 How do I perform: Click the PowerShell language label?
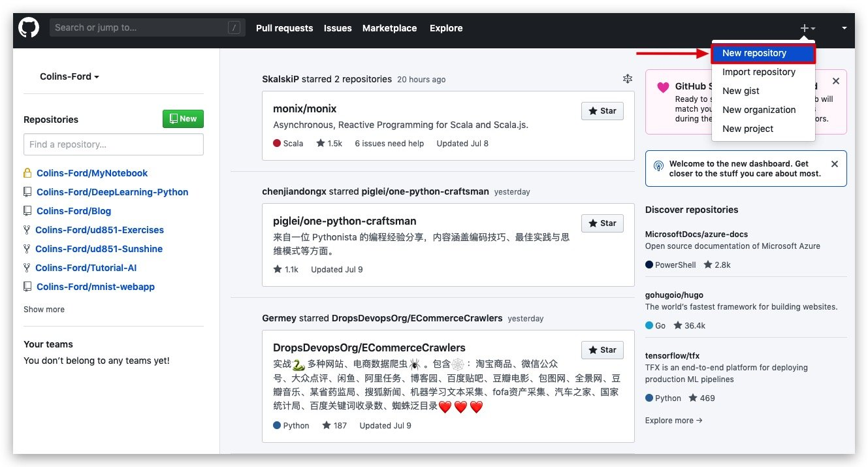pos(675,265)
